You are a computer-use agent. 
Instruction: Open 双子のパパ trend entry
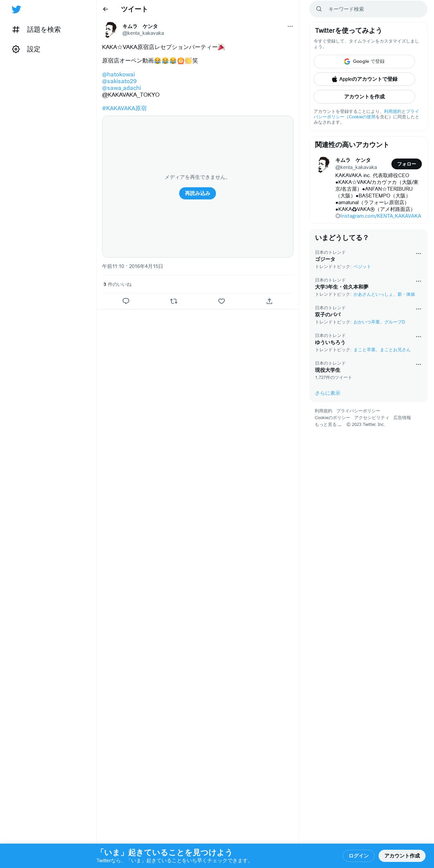tap(368, 315)
